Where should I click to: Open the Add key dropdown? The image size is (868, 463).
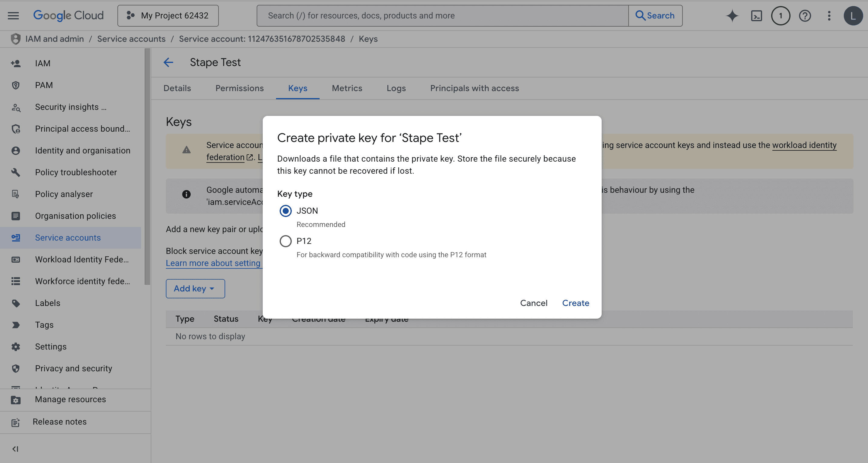click(195, 288)
